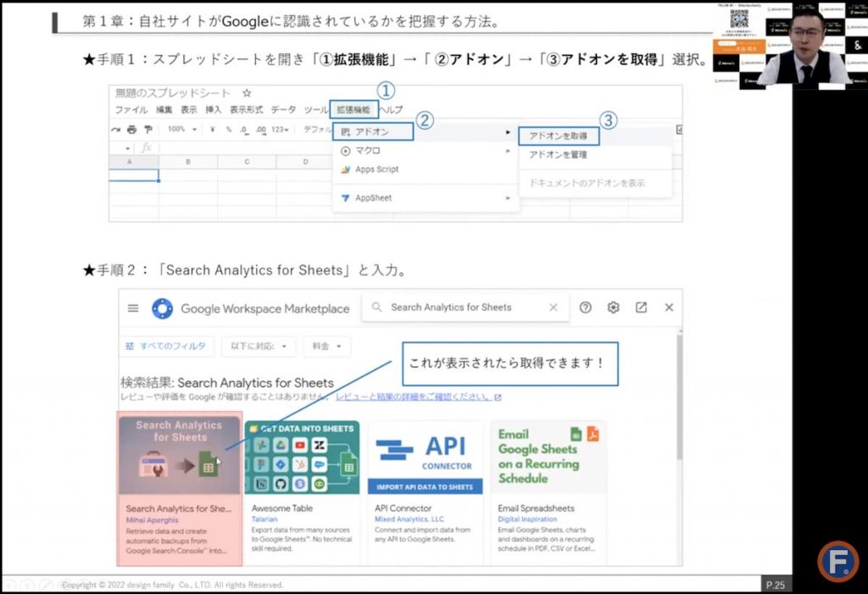Close the Marketplace dialog

coord(669,308)
